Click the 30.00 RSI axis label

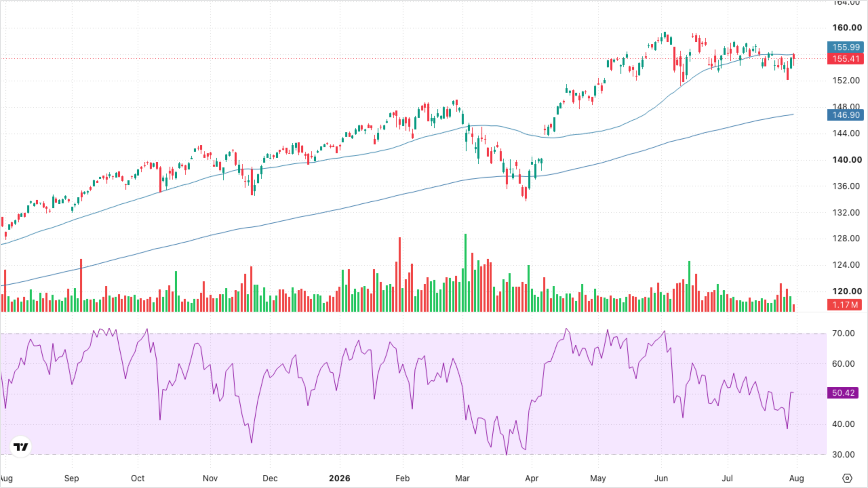843,454
